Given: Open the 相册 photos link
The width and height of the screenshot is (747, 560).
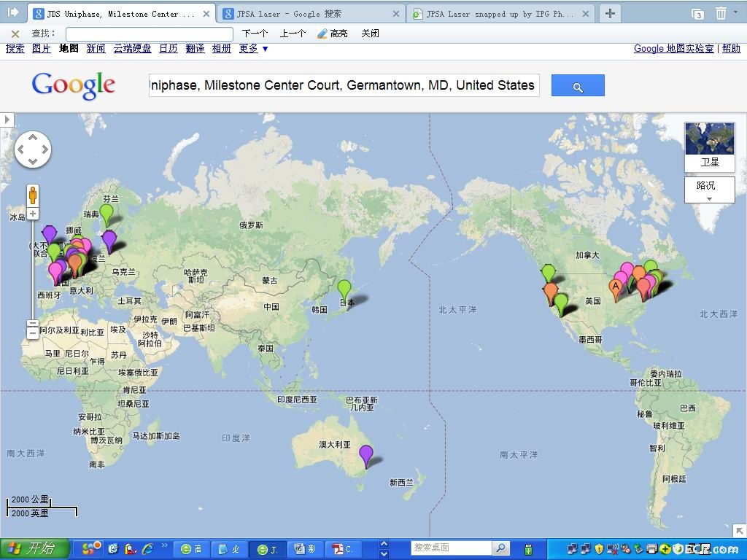Looking at the screenshot, I should 222,49.
